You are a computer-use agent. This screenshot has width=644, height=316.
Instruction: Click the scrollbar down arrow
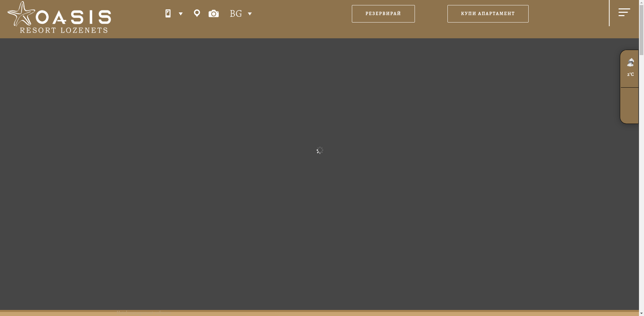641,313
